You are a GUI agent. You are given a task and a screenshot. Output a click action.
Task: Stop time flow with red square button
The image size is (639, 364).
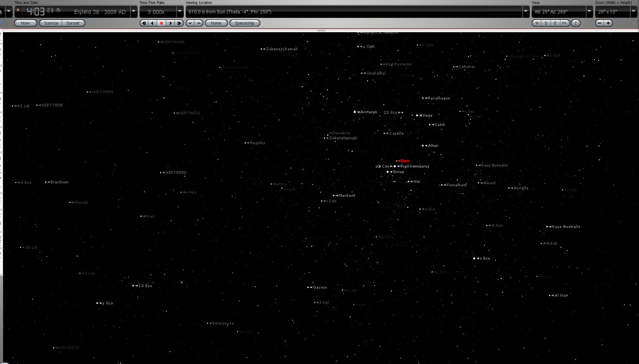(161, 23)
